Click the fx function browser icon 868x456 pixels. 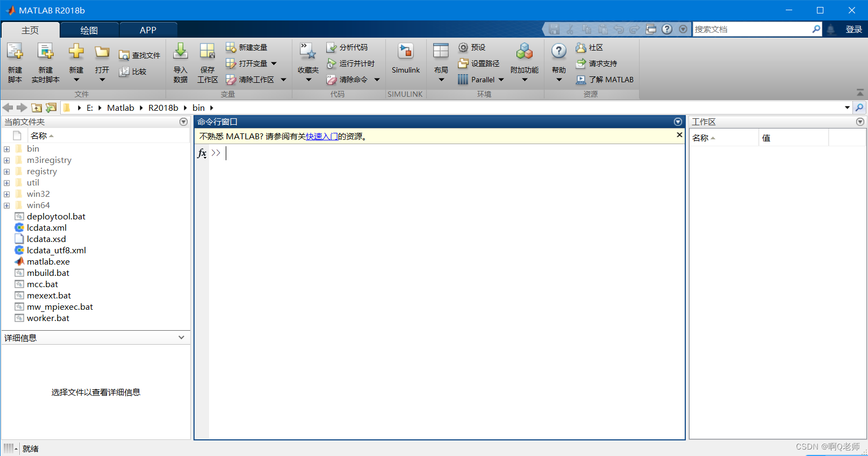click(x=202, y=153)
